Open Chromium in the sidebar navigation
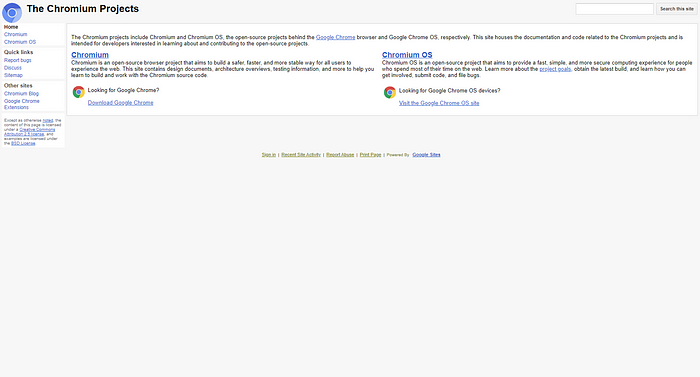Viewport: 700px width, 377px height. click(x=16, y=34)
